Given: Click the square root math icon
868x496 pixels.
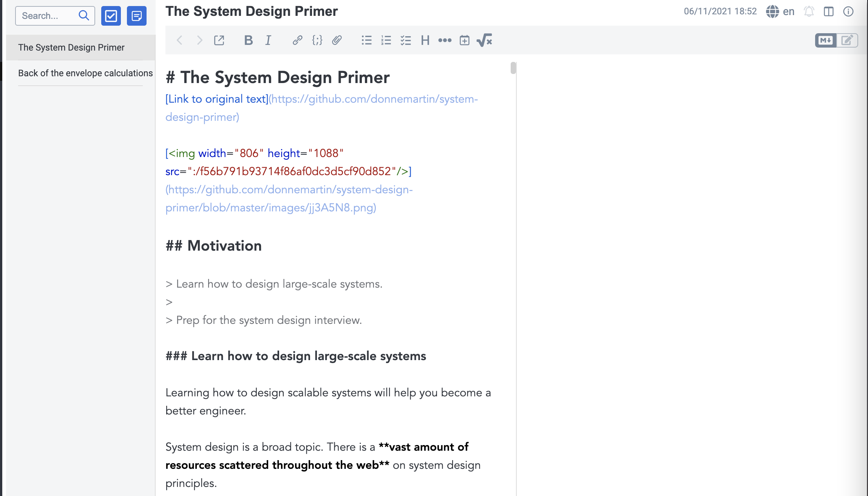Looking at the screenshot, I should [x=485, y=40].
